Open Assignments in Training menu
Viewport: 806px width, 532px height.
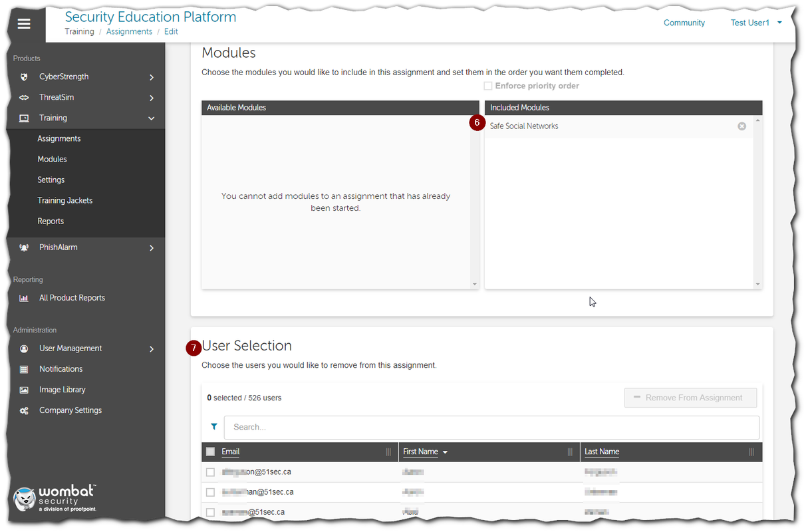(59, 139)
